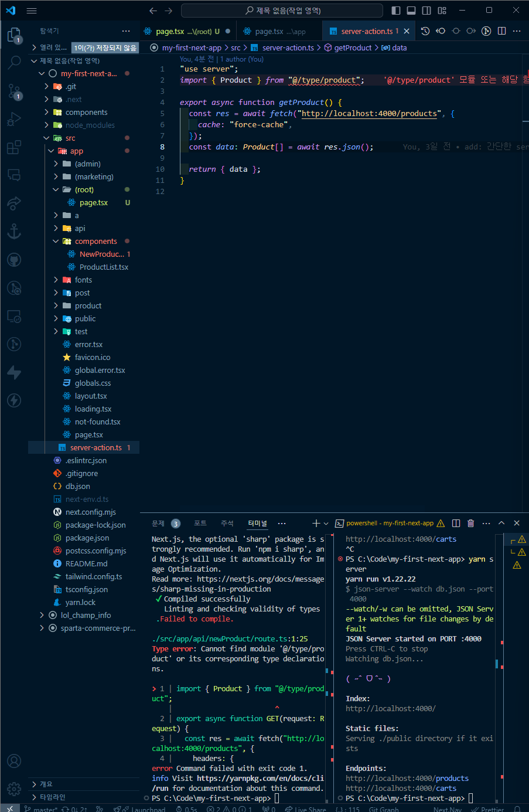This screenshot has height=812, width=529.
Task: Toggle primary sidebar visibility
Action: pyautogui.click(x=396, y=11)
